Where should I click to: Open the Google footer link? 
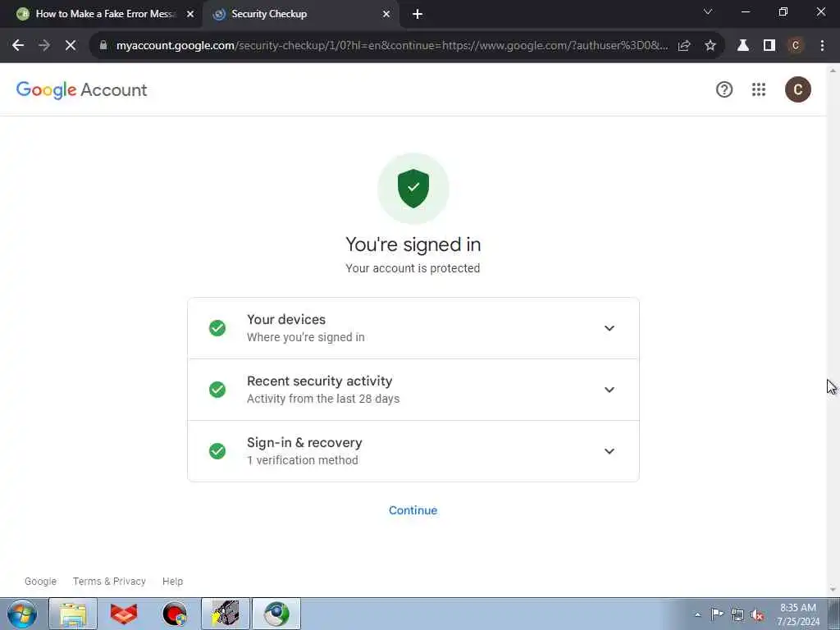point(41,582)
